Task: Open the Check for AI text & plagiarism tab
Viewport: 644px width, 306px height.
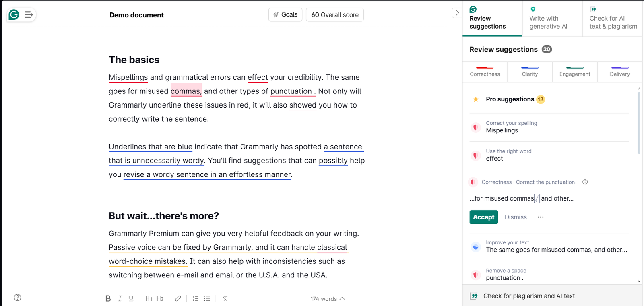Action: [x=613, y=19]
